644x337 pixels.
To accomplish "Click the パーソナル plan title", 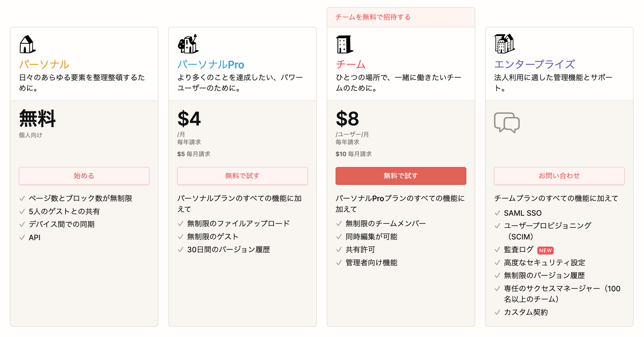I will coord(44,64).
